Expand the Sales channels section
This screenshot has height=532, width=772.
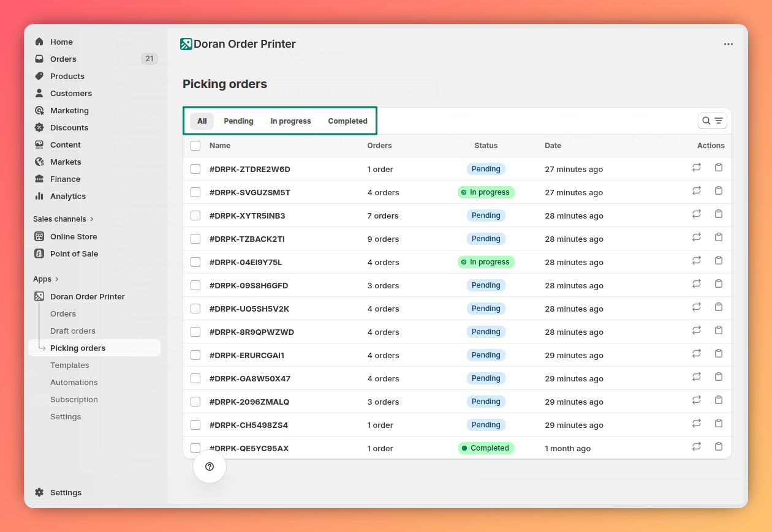(x=64, y=219)
